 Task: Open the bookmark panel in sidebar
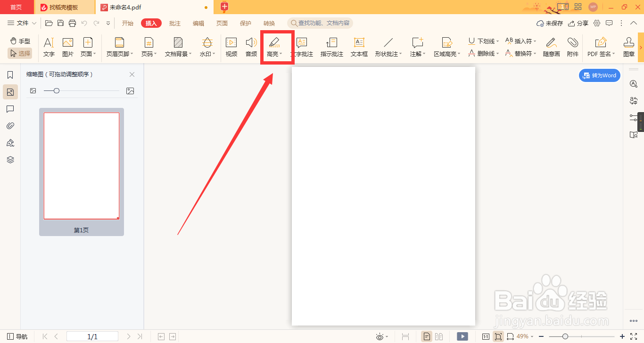click(10, 75)
